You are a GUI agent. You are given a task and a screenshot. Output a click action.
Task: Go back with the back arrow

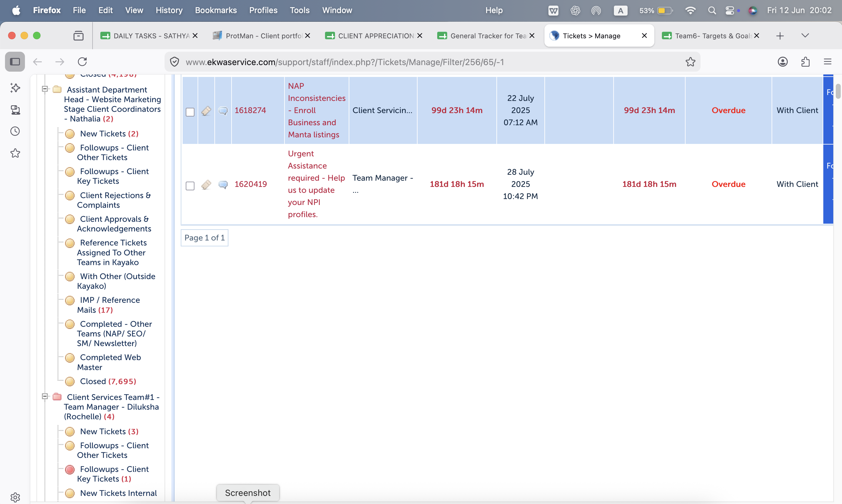pyautogui.click(x=37, y=62)
